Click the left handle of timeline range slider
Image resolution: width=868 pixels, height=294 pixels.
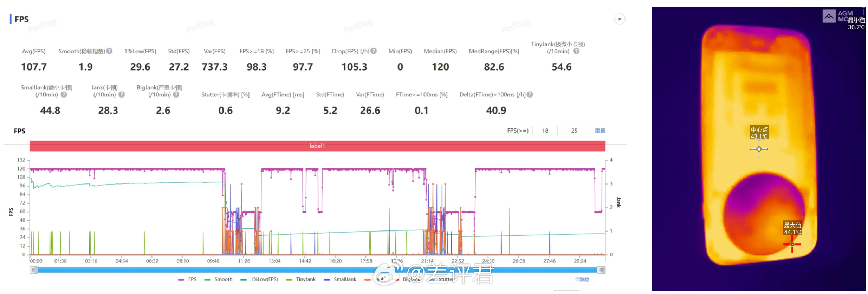pos(34,270)
